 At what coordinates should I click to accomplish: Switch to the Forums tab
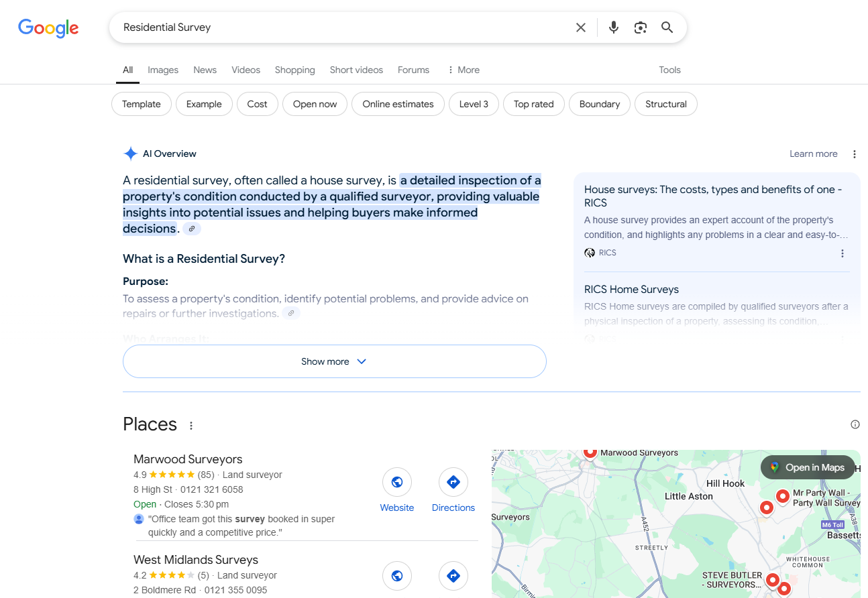413,70
